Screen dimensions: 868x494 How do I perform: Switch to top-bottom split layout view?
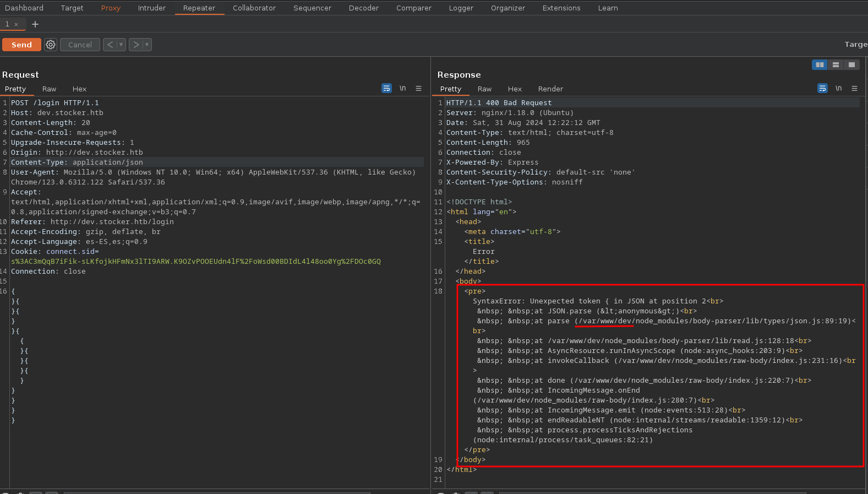(x=836, y=65)
